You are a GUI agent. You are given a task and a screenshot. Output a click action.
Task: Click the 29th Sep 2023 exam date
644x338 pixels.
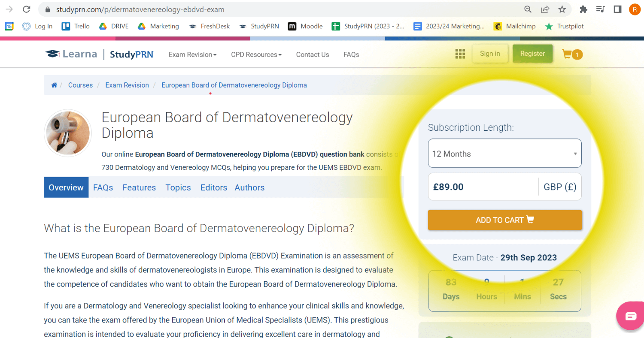tap(529, 258)
